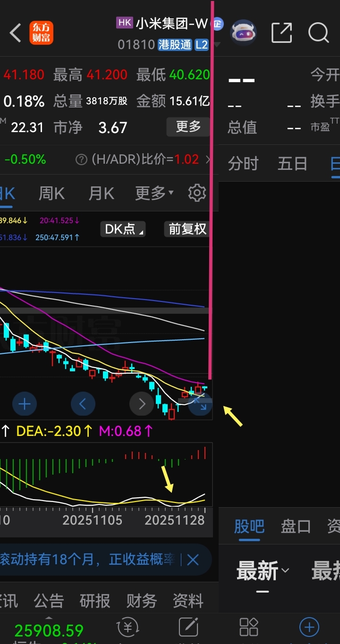Switch to the 周K tab
Viewport: 340px width, 644px height.
click(x=51, y=193)
